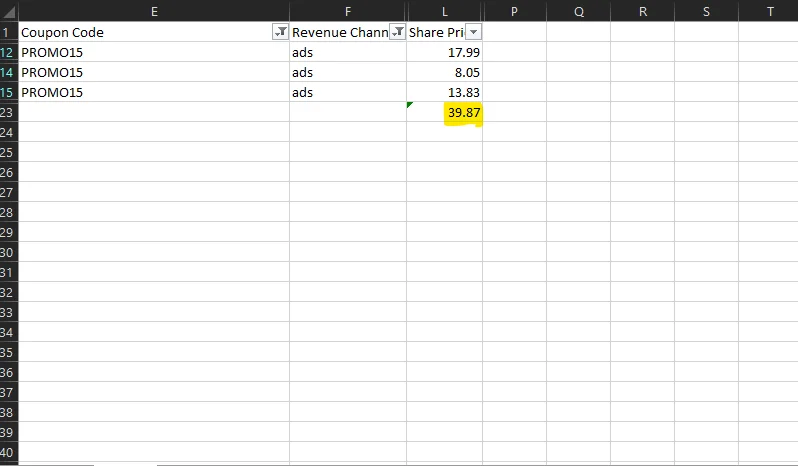Expand the Share Price column dropdown
This screenshot has height=466, width=798.
[x=474, y=33]
